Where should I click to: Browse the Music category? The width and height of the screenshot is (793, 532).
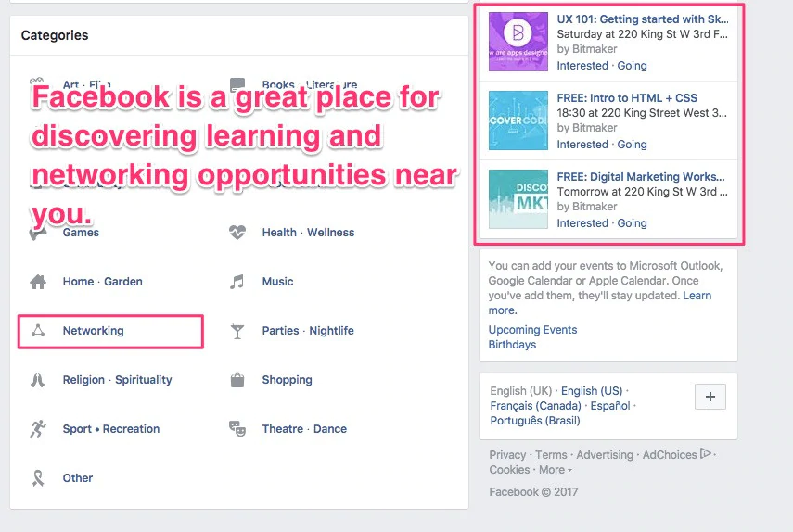click(x=277, y=282)
